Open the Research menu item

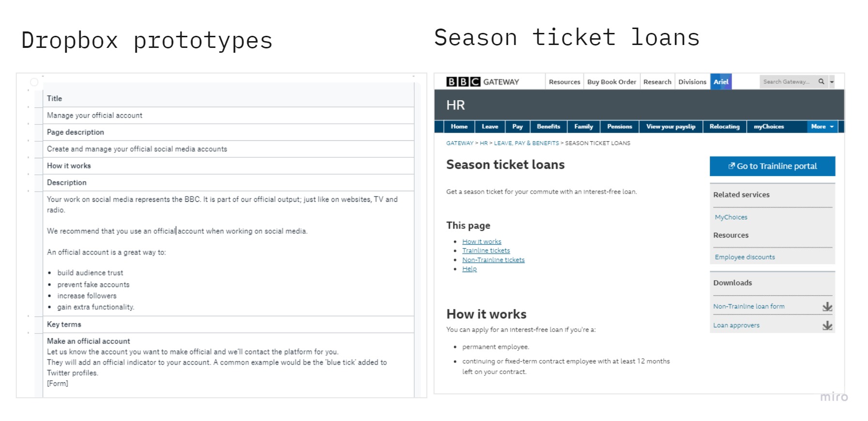point(657,81)
